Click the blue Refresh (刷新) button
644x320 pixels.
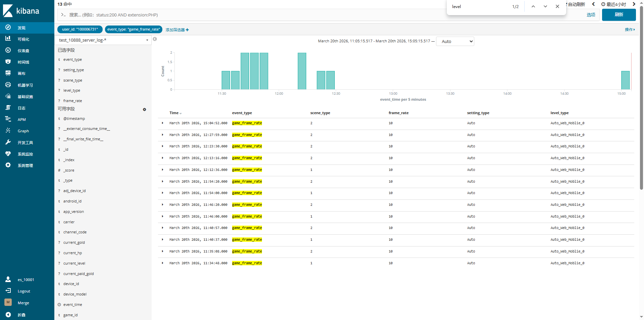click(619, 15)
